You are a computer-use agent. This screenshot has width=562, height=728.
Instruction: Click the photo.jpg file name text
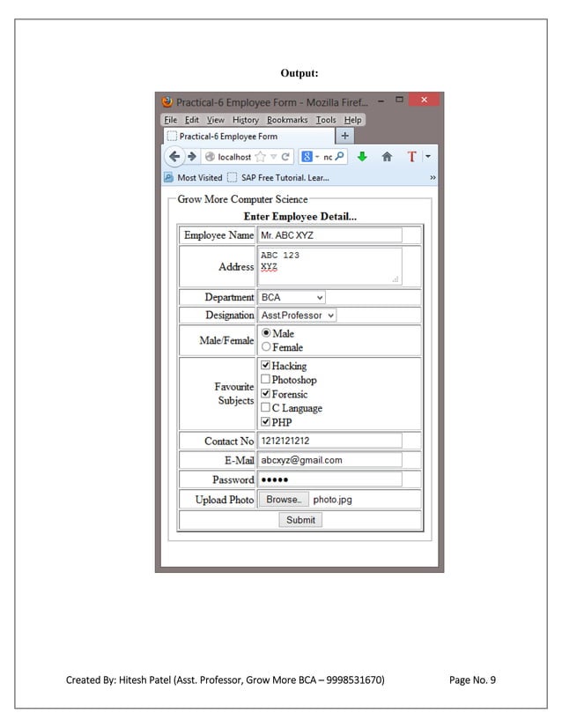(332, 500)
